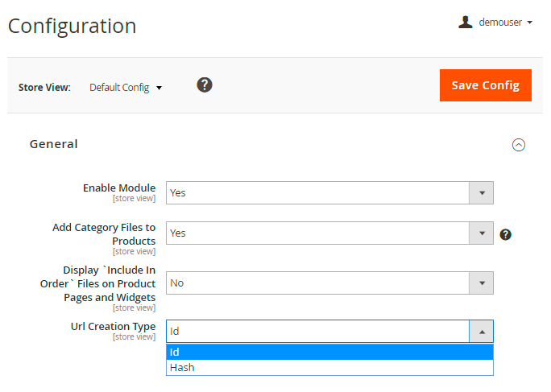Open the Add Category Files to Products dropdown
The image size is (551, 392).
[x=329, y=233]
